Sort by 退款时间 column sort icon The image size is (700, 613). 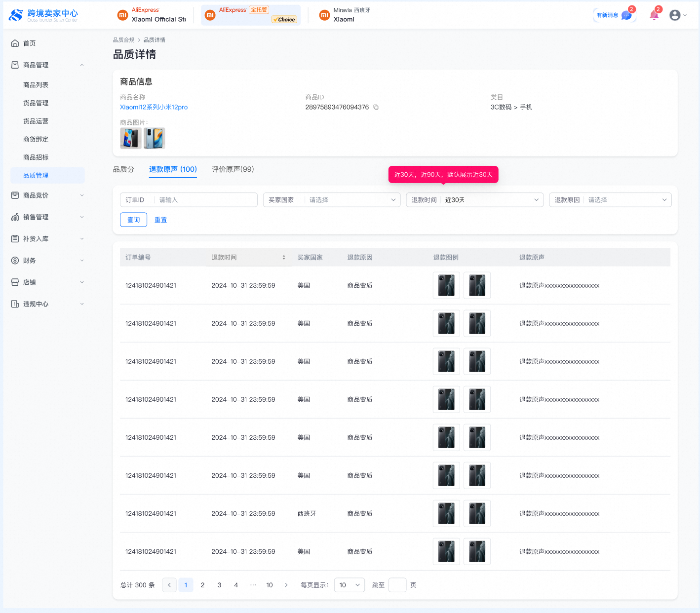pos(284,258)
